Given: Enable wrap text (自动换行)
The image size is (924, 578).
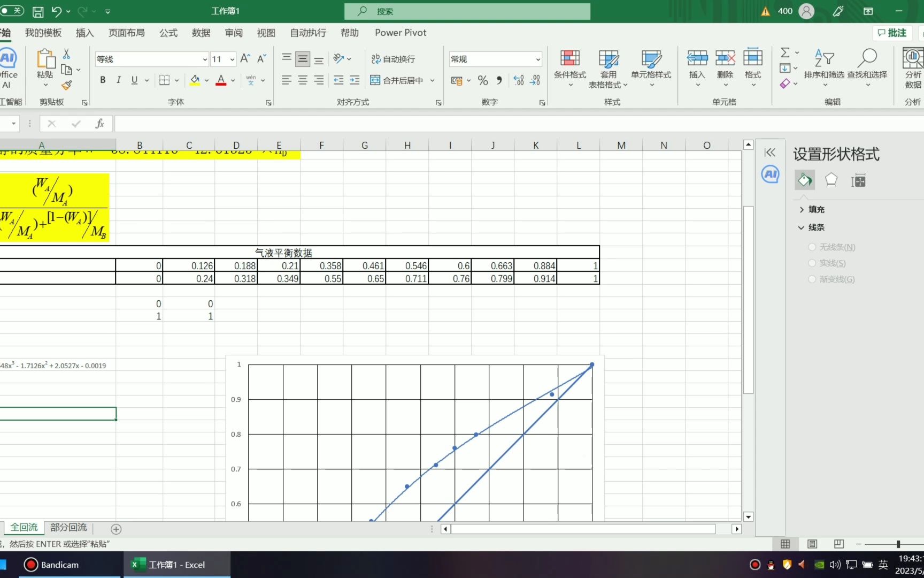Looking at the screenshot, I should 393,59.
